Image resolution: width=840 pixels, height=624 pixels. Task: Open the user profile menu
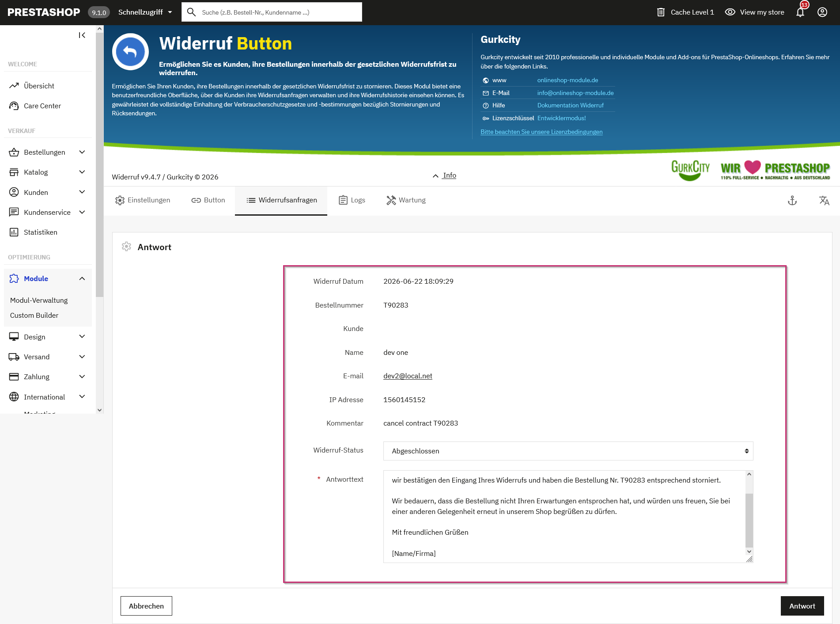(x=822, y=12)
